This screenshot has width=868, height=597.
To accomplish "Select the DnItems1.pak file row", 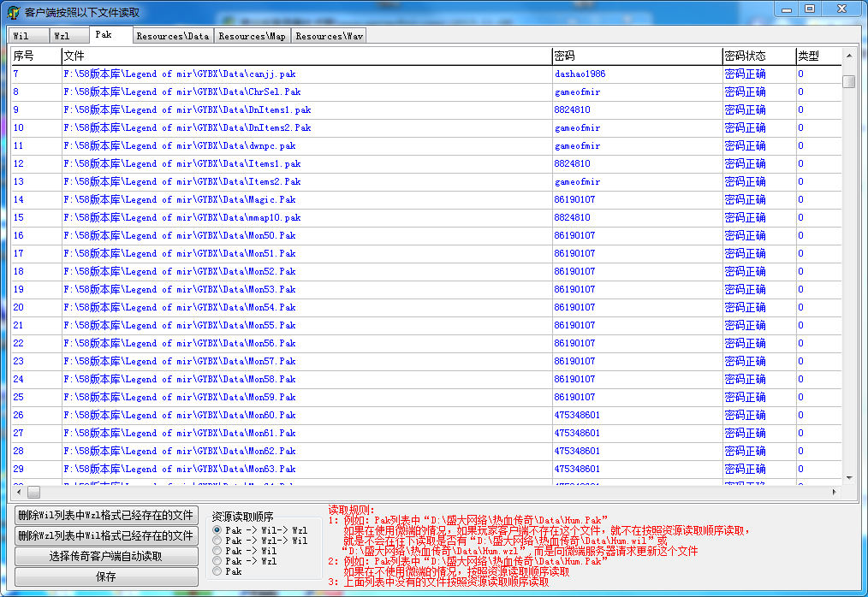I will point(426,110).
